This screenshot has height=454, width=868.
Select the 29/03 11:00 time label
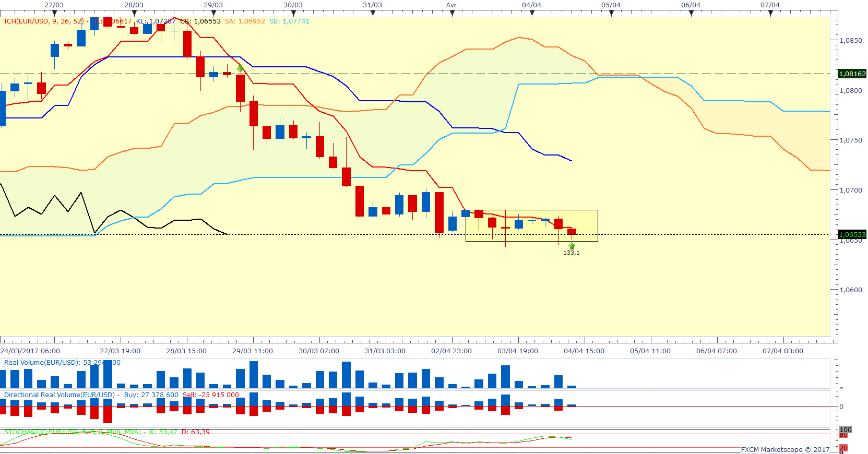253,351
